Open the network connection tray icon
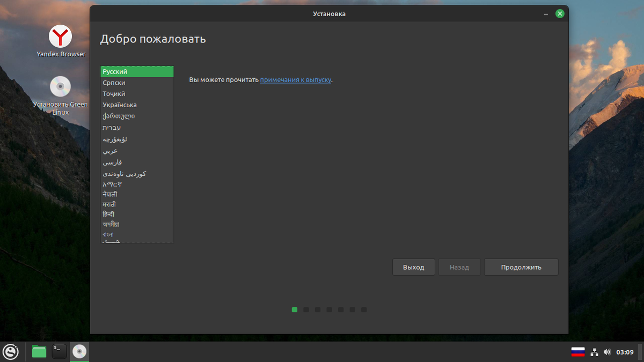Screen dimensions: 644x362 click(594, 352)
